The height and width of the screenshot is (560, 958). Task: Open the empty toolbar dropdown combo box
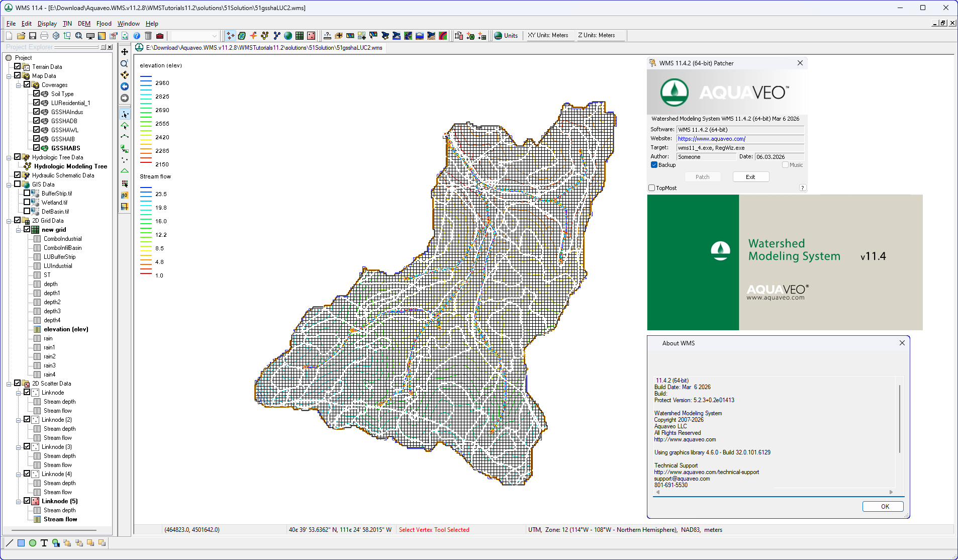click(x=195, y=36)
